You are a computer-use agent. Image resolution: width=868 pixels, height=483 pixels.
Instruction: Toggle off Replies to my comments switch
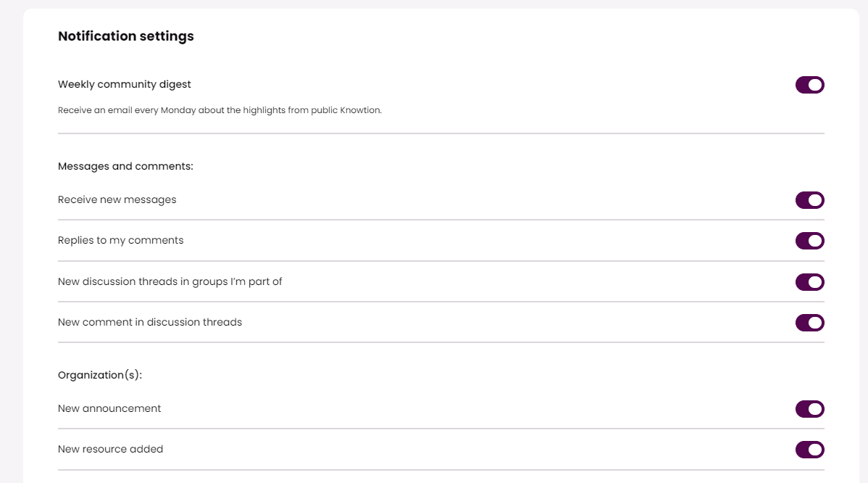coord(809,241)
